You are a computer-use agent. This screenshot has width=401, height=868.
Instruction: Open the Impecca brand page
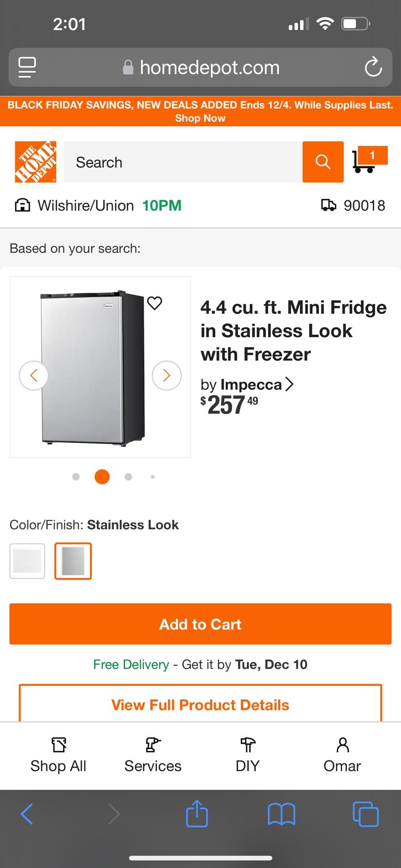247,385
